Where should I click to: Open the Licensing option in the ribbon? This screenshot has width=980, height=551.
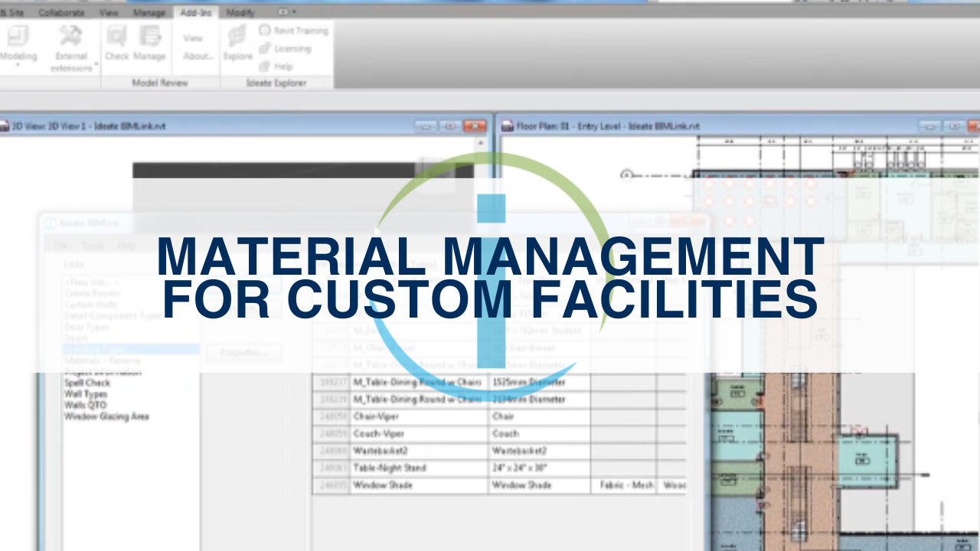[x=285, y=48]
